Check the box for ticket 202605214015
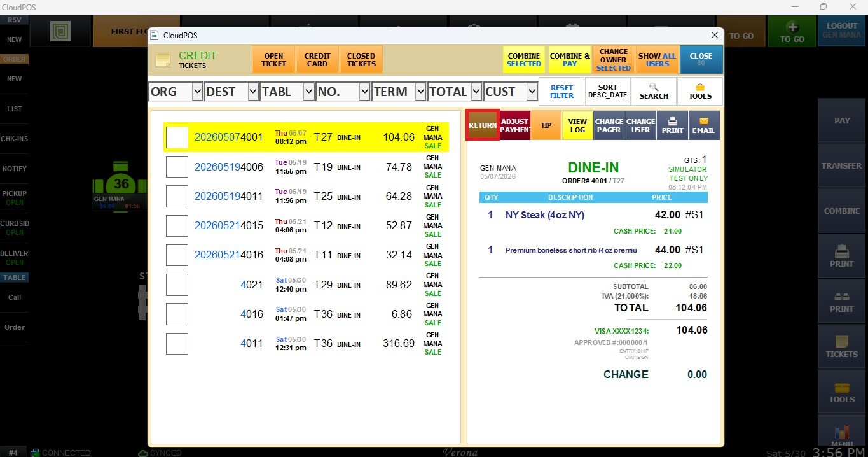 coord(177,225)
